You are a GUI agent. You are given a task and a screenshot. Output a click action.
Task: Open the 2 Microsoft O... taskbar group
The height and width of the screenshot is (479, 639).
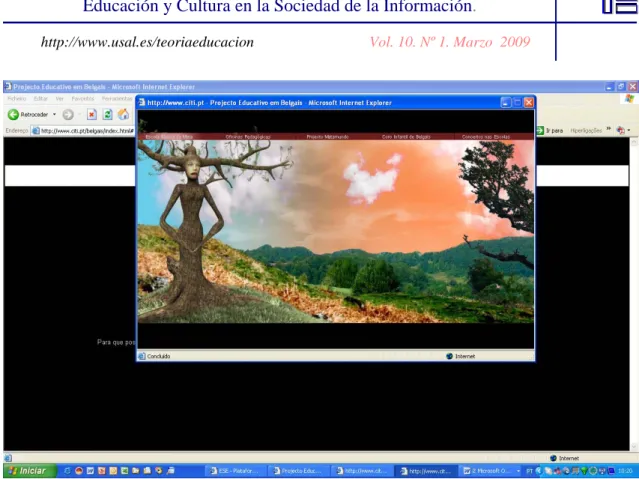tap(490, 471)
